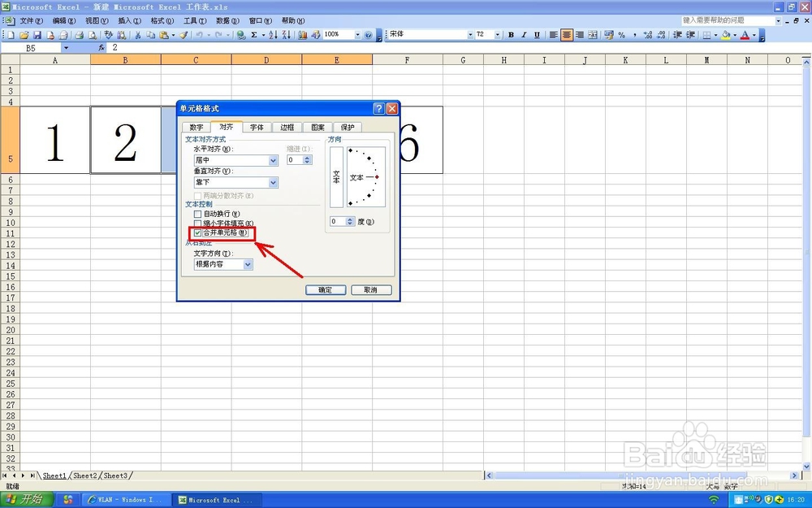Viewport: 812px width, 508px height.
Task: Click the Cut scissors icon
Action: tap(138, 35)
